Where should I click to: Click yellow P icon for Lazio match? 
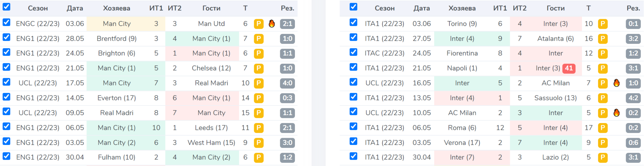pos(602,158)
